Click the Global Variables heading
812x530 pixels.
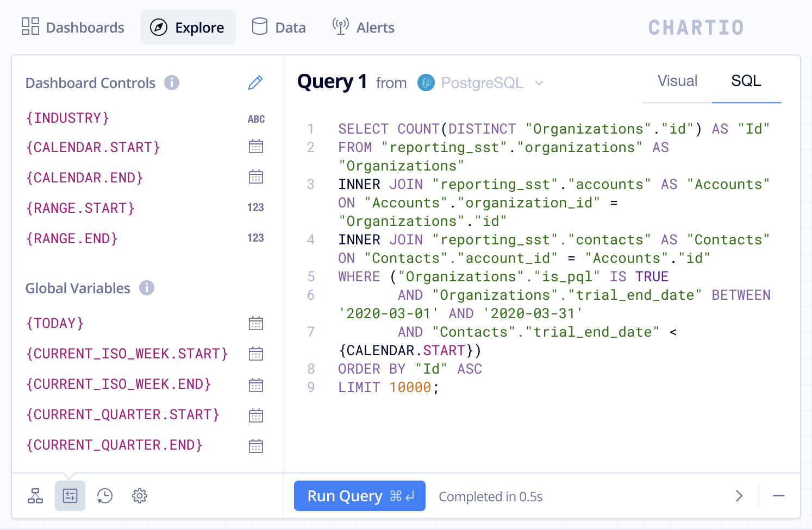click(78, 288)
